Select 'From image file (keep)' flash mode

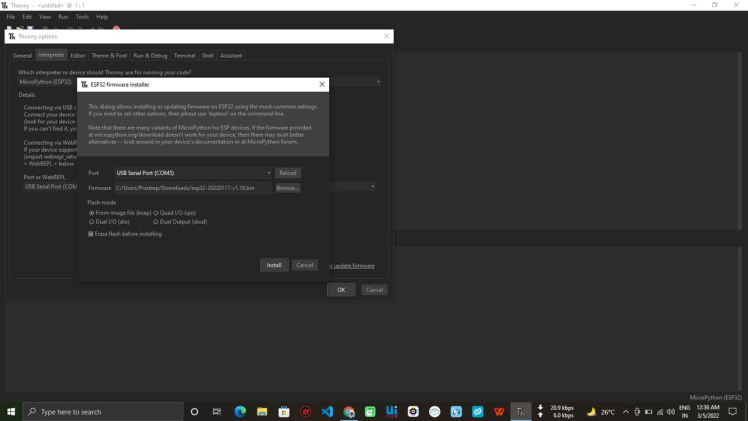coord(120,213)
